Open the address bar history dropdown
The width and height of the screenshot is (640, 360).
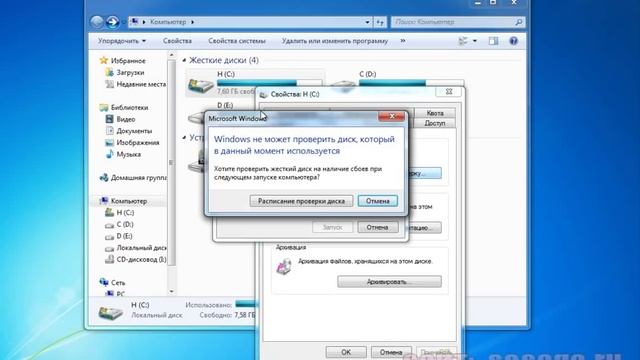[367, 22]
